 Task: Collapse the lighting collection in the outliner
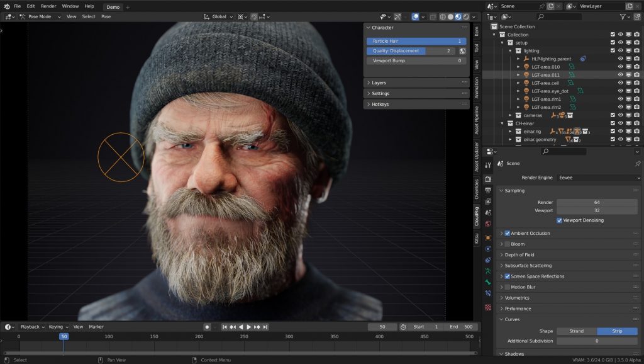point(509,50)
